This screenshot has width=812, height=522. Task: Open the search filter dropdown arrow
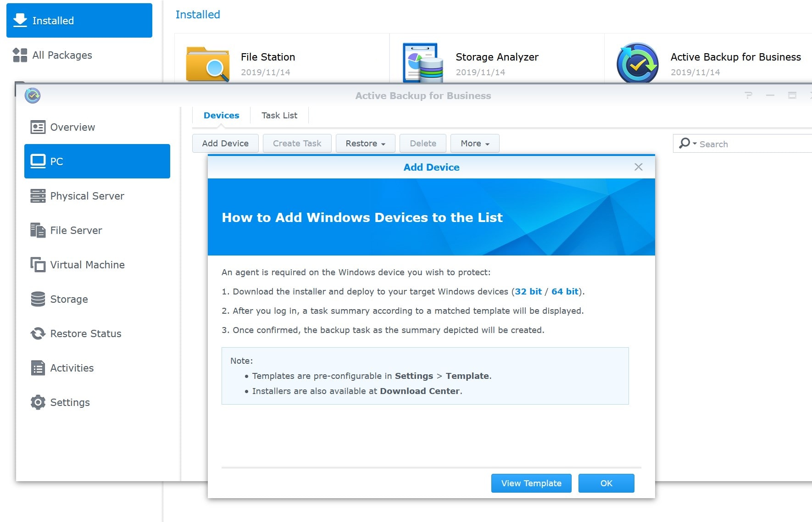(695, 144)
